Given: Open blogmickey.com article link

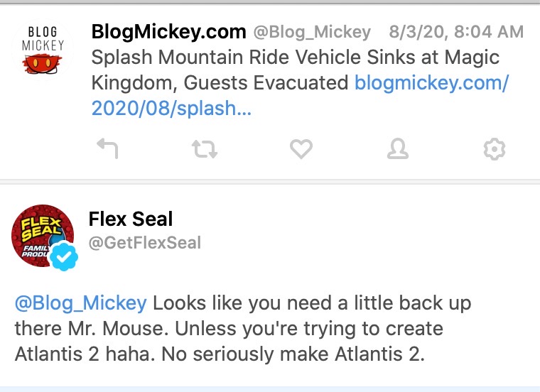Looking at the screenshot, I should pos(431,82).
